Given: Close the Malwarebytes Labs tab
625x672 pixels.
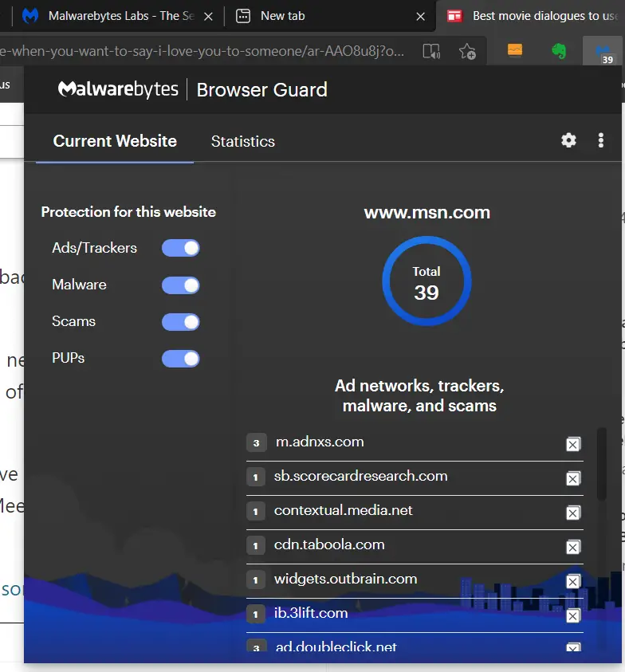Looking at the screenshot, I should point(208,16).
